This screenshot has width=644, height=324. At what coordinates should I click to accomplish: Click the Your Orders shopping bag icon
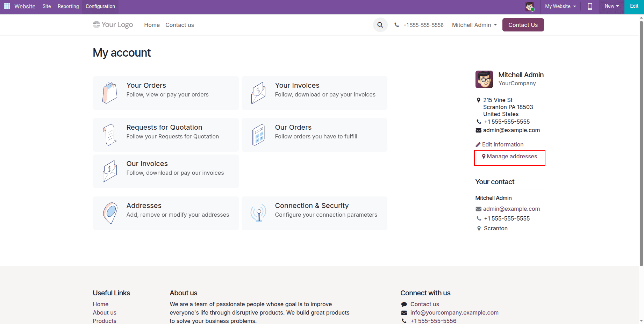110,93
